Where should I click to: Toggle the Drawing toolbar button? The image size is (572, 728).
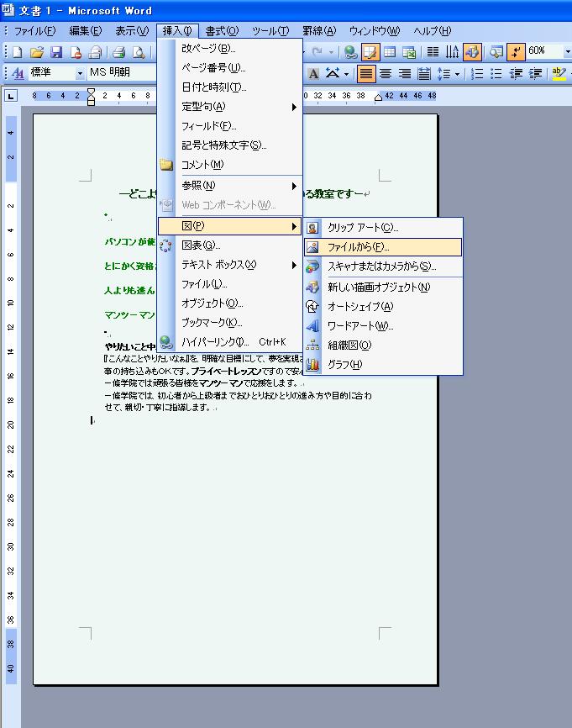pyautogui.click(x=472, y=52)
